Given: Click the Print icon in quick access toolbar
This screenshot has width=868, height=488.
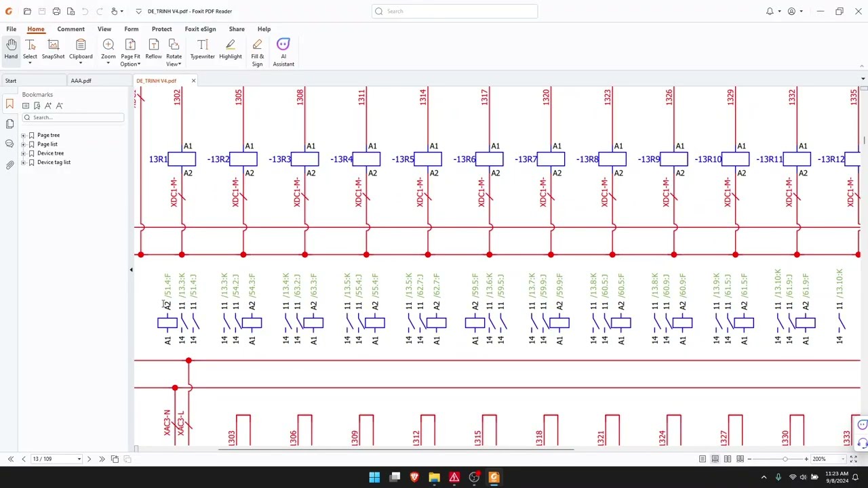Looking at the screenshot, I should click(56, 11).
